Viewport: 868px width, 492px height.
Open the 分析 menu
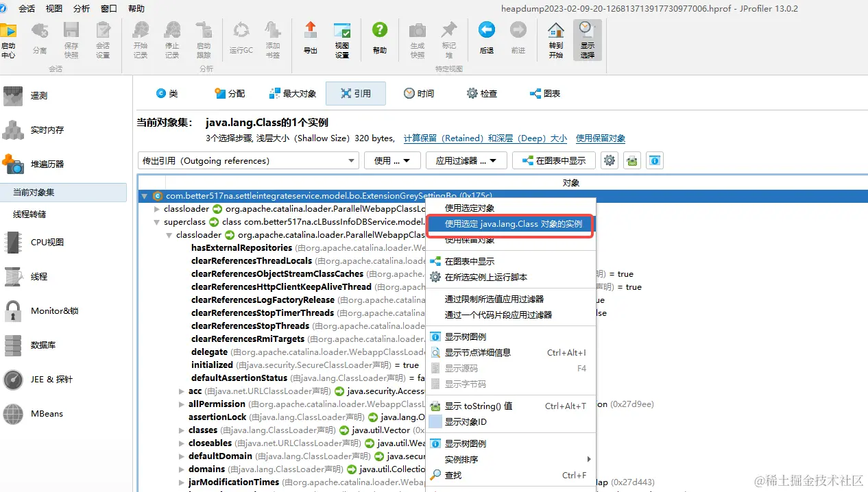[x=82, y=9]
